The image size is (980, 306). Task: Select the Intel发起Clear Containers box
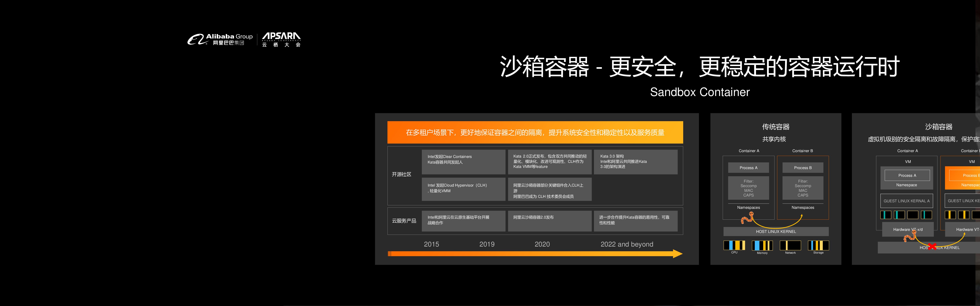pyautogui.click(x=463, y=162)
